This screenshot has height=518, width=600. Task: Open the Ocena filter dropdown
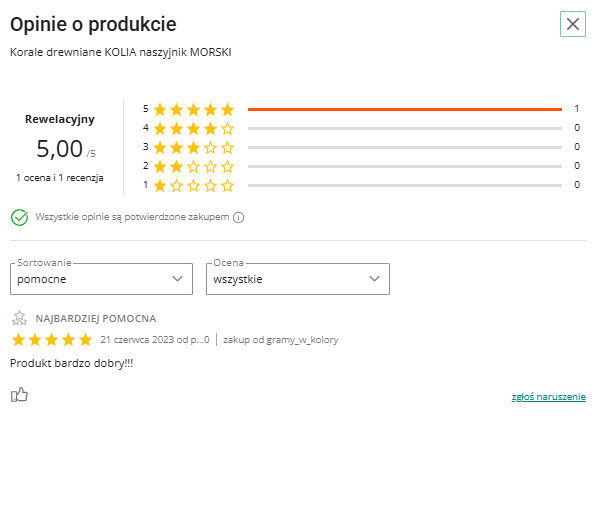[x=297, y=279]
